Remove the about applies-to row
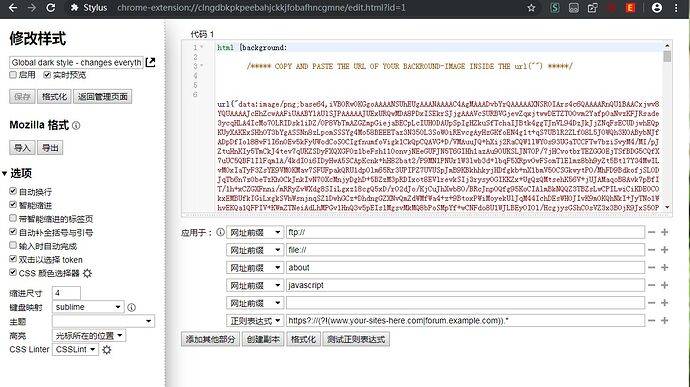Image resolution: width=690 pixels, height=387 pixels. click(x=651, y=267)
